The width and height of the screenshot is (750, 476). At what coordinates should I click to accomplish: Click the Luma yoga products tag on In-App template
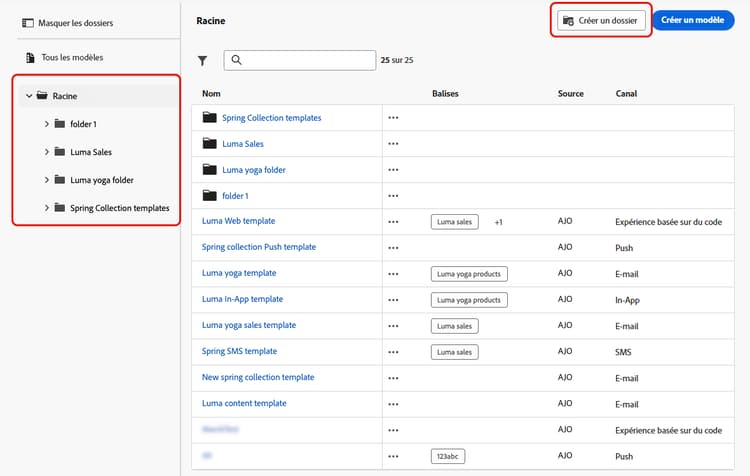click(469, 300)
